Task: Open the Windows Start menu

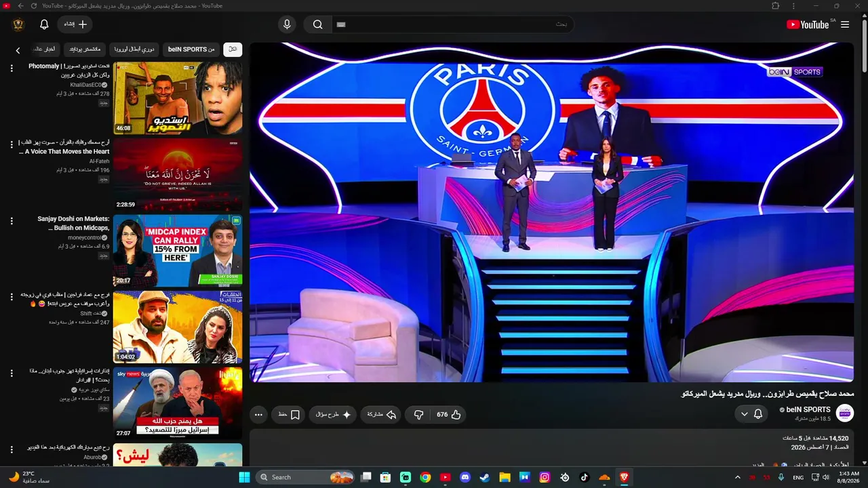Action: (x=244, y=477)
